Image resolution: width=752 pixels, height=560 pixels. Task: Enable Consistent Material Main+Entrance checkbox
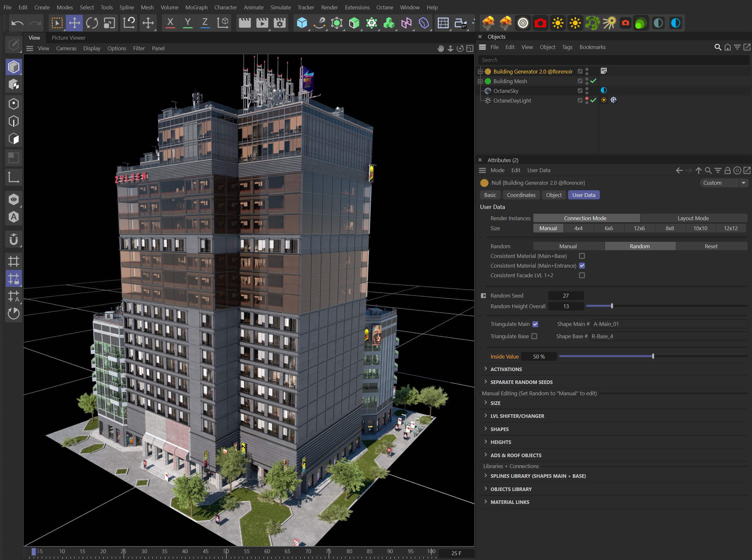point(582,266)
